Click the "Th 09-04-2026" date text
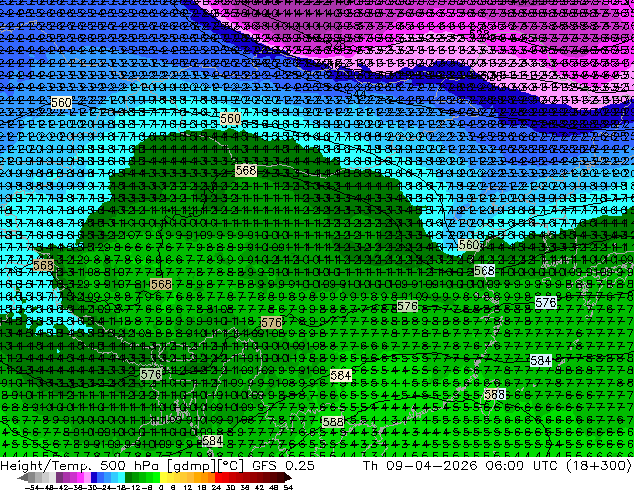This screenshot has height=490, width=634. tap(420, 465)
